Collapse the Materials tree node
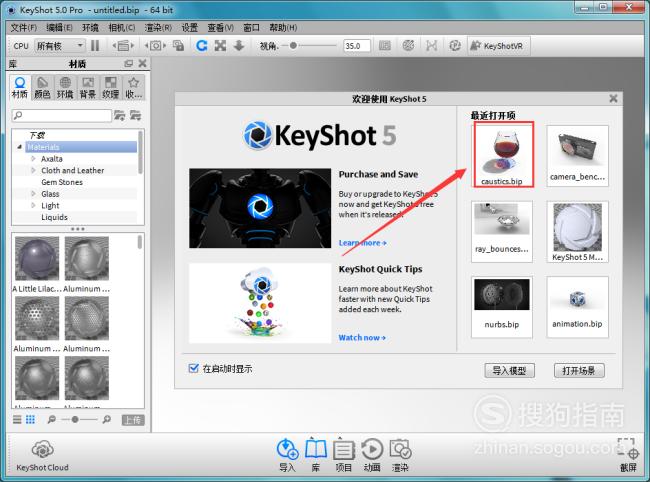This screenshot has height=482, width=650. point(19,147)
